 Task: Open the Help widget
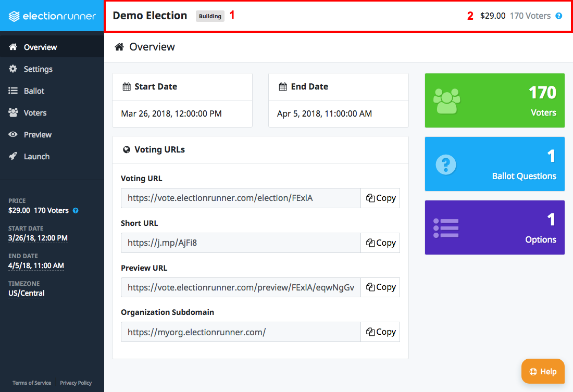(543, 371)
